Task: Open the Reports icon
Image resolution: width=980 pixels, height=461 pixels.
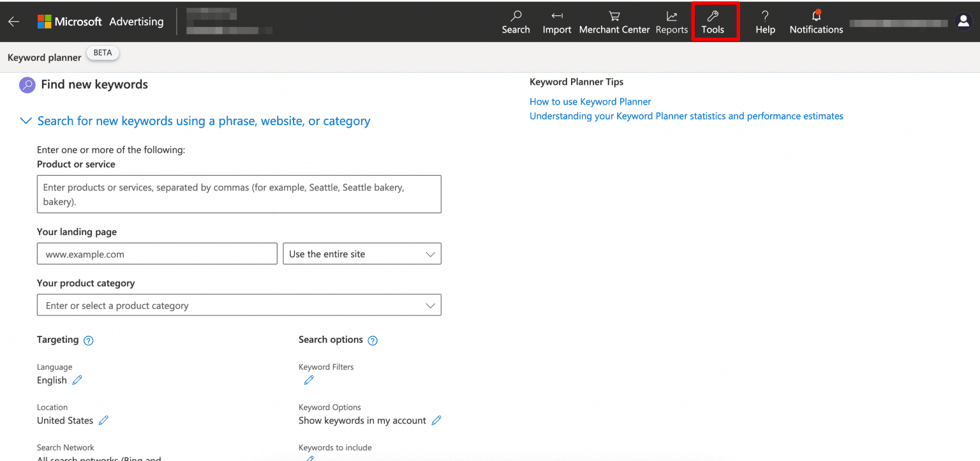Action: point(671,16)
